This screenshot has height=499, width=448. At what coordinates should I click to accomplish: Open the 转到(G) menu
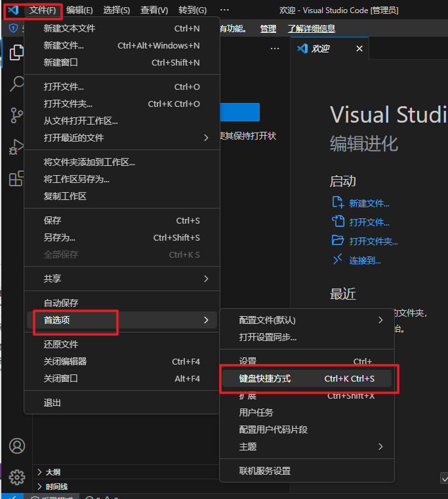192,10
